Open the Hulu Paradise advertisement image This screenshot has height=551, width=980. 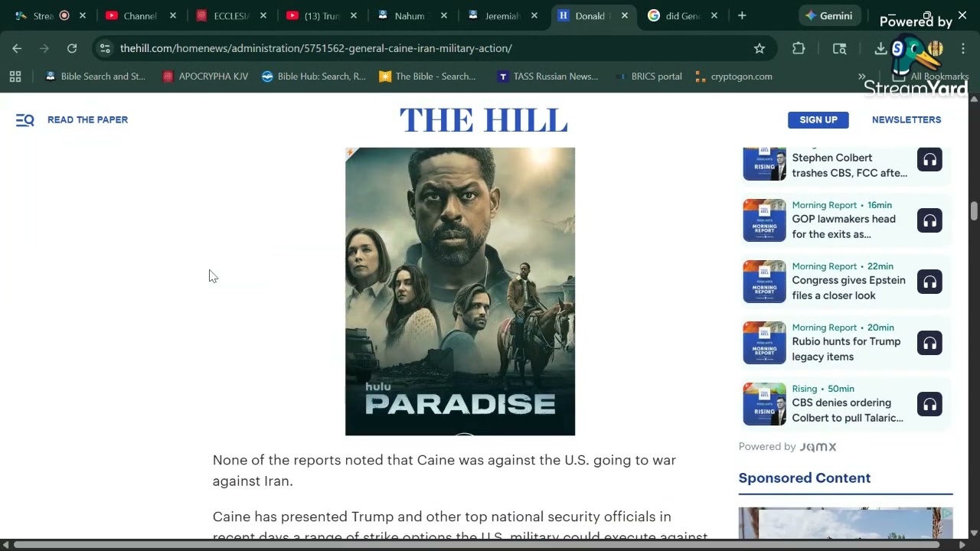(x=460, y=292)
